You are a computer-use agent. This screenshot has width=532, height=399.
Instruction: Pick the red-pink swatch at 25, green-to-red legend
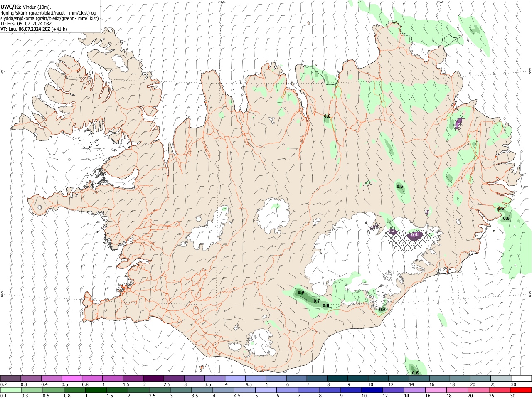click(x=500, y=390)
